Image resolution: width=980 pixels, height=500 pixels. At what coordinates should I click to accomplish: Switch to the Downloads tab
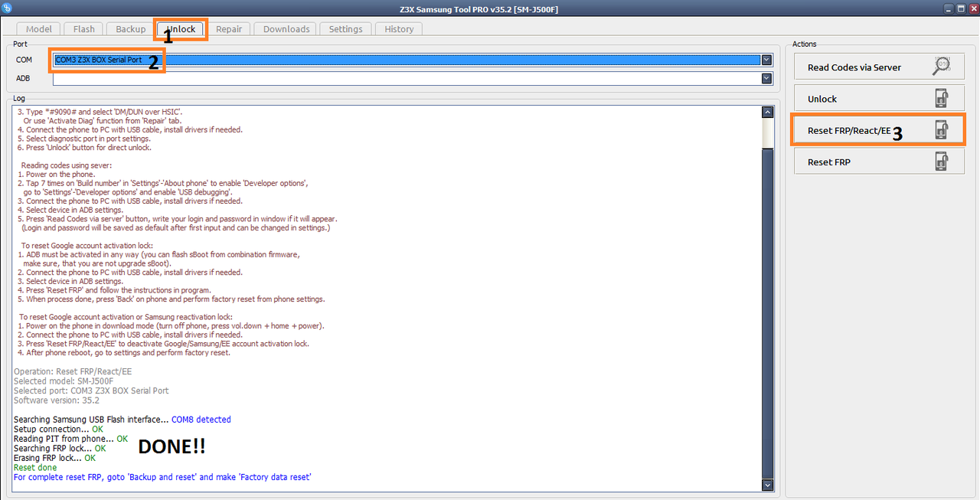(x=286, y=29)
